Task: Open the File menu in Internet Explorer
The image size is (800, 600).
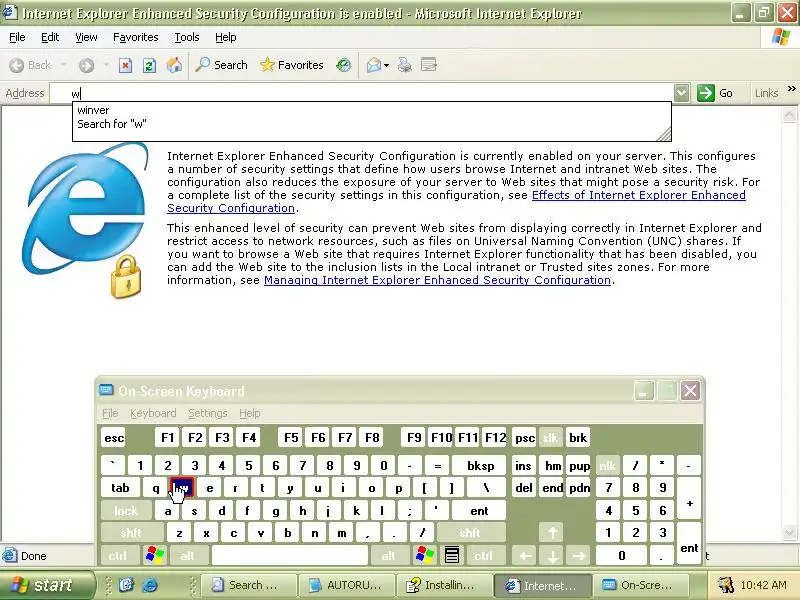Action: (17, 37)
